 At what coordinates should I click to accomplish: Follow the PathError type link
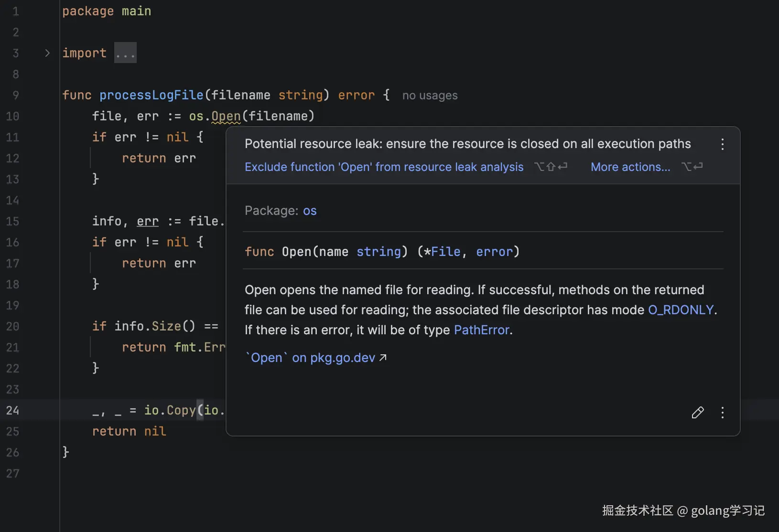point(482,330)
